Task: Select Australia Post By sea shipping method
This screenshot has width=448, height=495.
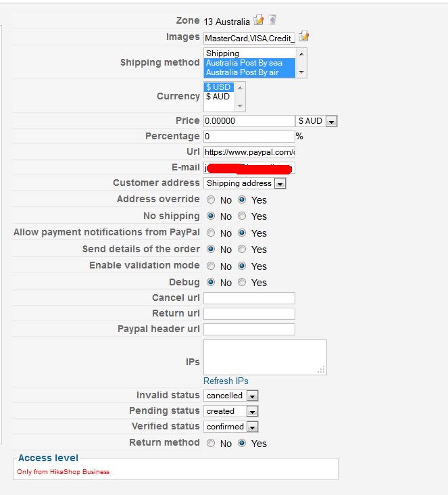Action: pos(249,63)
